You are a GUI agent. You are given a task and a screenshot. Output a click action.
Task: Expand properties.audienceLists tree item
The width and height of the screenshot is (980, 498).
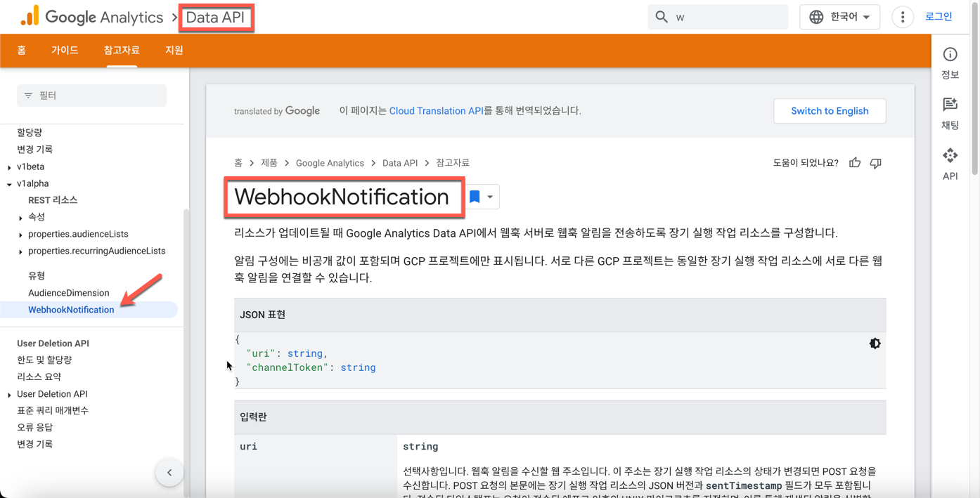(20, 235)
